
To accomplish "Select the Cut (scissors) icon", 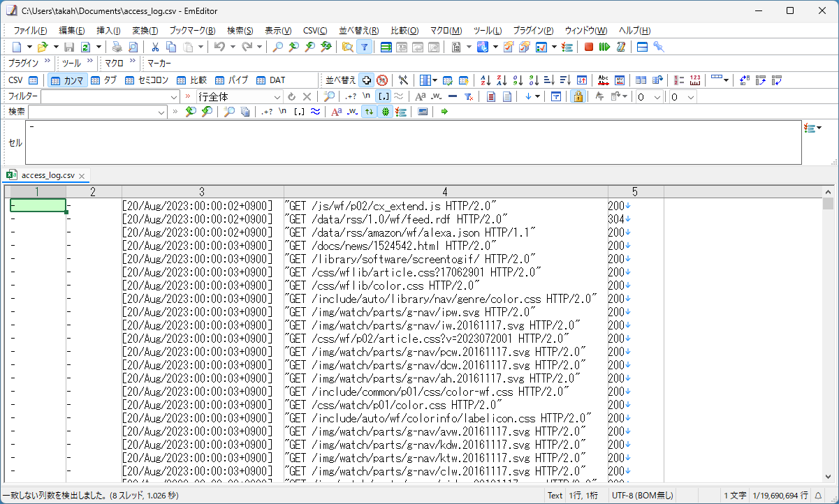I will (x=154, y=47).
